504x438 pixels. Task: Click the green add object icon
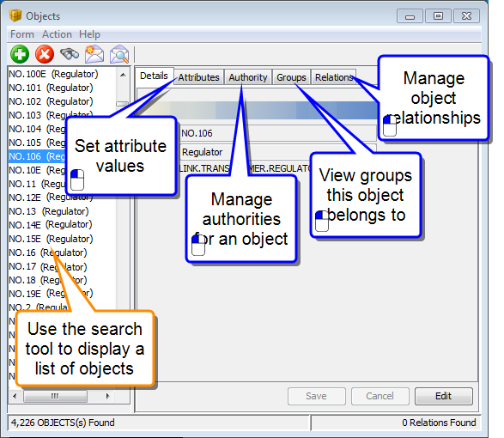[20, 54]
